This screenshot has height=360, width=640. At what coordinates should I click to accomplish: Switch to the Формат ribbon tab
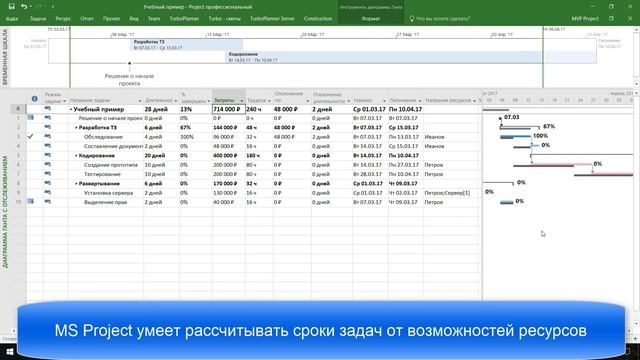pos(371,19)
